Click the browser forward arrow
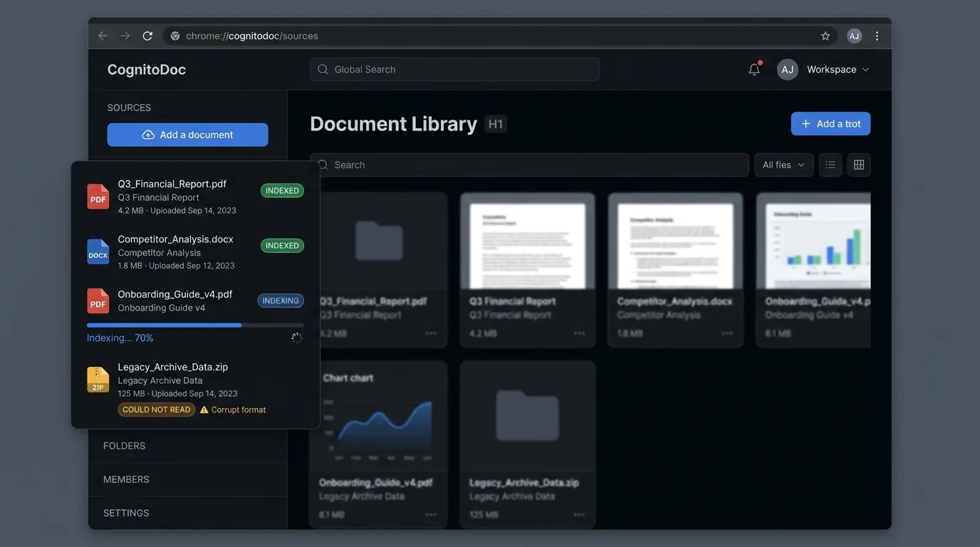Image resolution: width=980 pixels, height=547 pixels. [125, 36]
